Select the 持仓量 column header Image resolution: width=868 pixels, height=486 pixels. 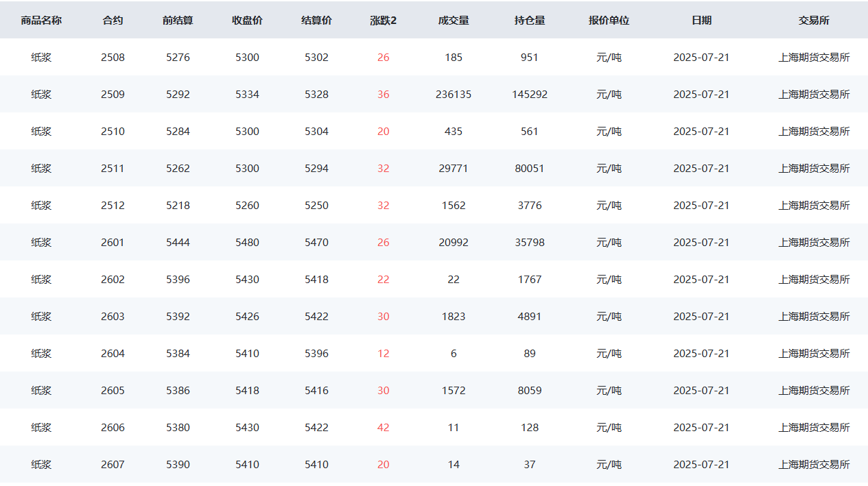click(x=530, y=21)
